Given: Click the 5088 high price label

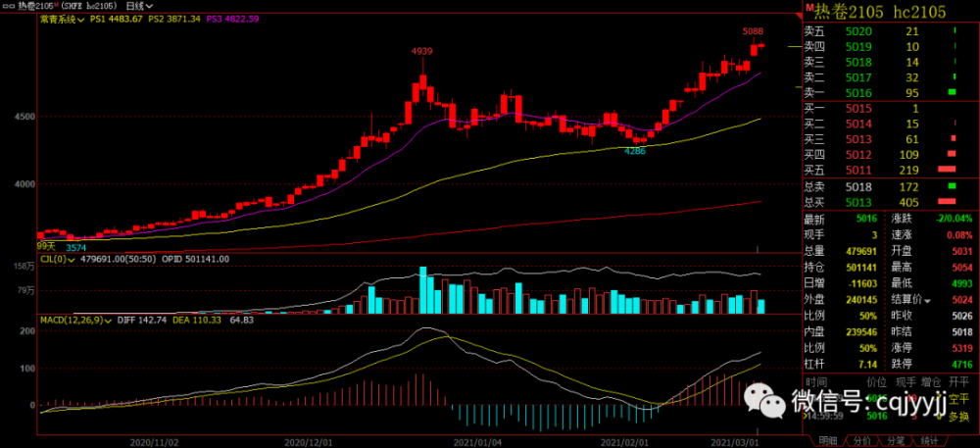Looking at the screenshot, I should point(753,31).
